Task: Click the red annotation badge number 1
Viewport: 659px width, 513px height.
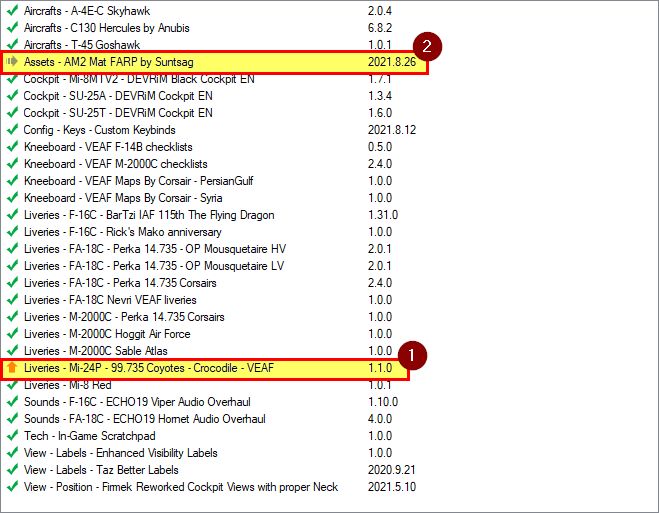Action: 410,354
